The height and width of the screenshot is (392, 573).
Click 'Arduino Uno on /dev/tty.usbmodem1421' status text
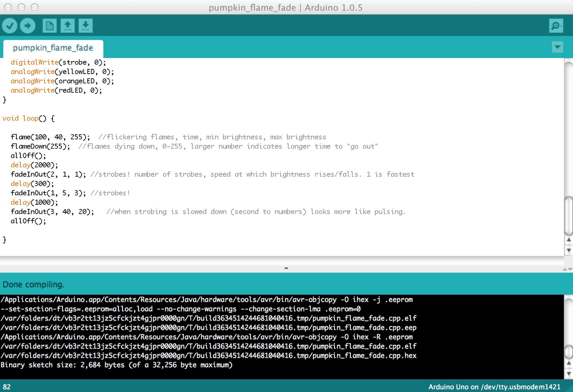[x=494, y=387]
